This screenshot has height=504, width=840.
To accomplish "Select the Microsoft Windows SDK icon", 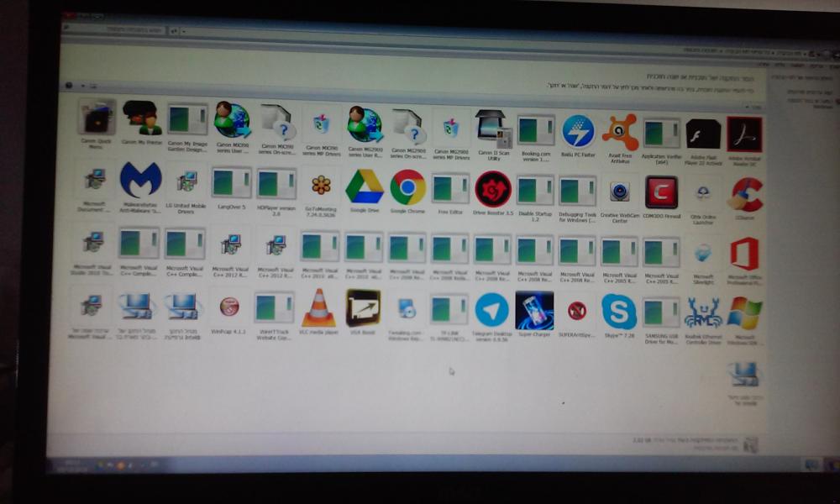I will (x=744, y=314).
